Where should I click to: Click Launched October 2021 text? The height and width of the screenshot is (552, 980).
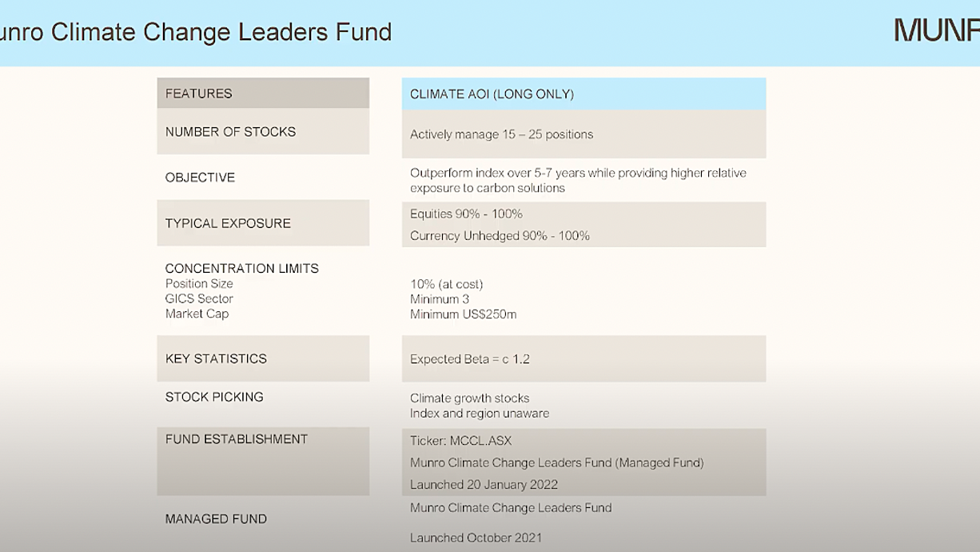pos(476,538)
